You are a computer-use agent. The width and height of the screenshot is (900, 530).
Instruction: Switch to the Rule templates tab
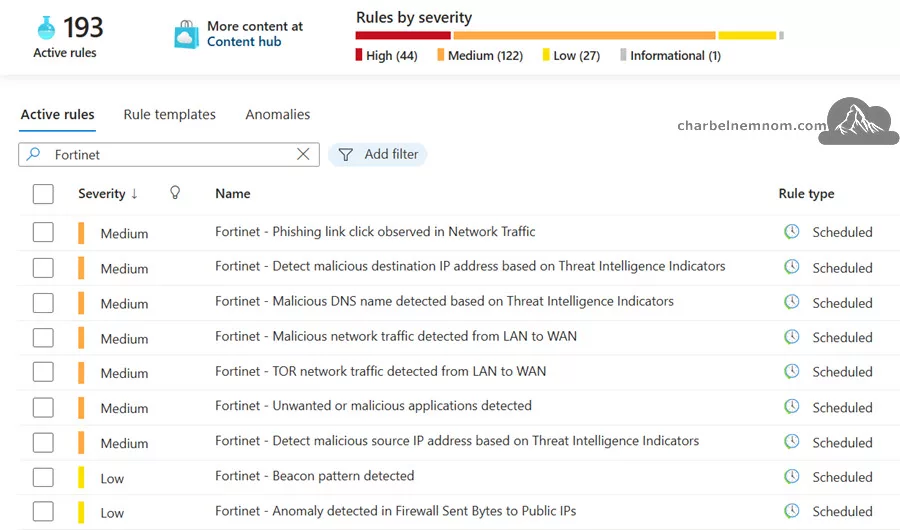(x=169, y=114)
